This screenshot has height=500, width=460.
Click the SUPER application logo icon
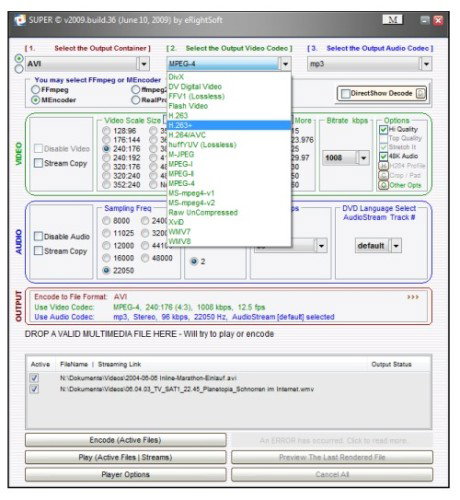pos(20,20)
